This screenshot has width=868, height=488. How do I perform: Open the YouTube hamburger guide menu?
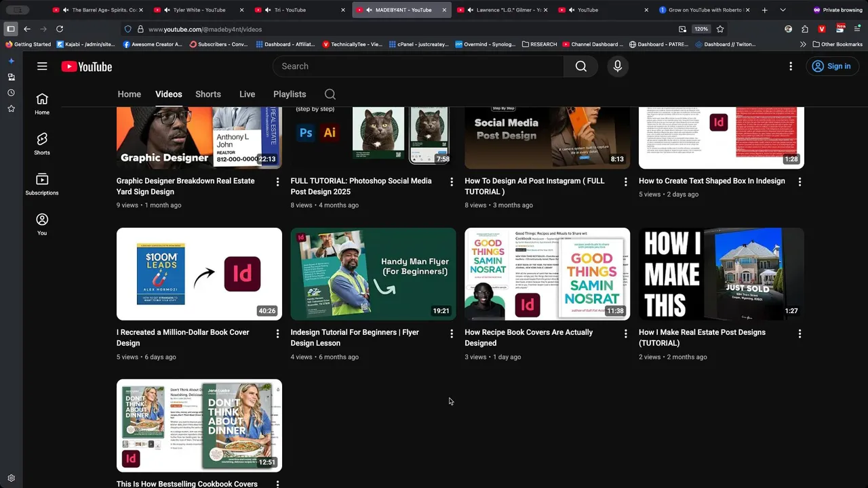coord(42,66)
